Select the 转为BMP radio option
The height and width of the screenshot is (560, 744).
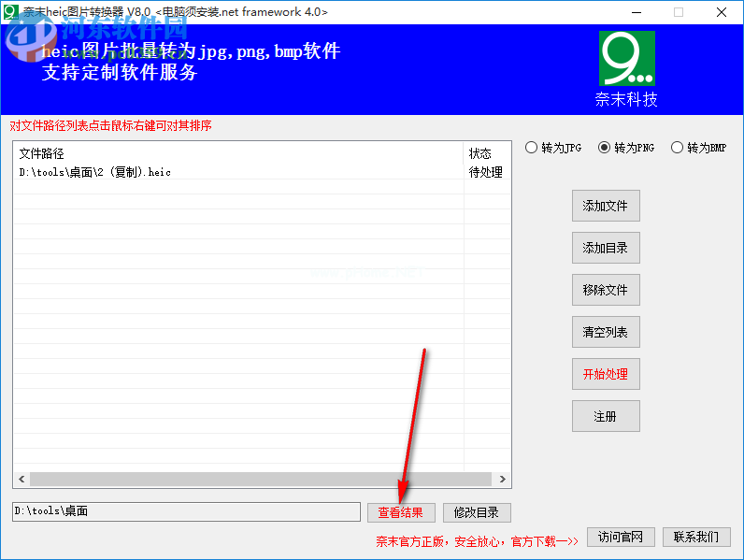click(698, 148)
